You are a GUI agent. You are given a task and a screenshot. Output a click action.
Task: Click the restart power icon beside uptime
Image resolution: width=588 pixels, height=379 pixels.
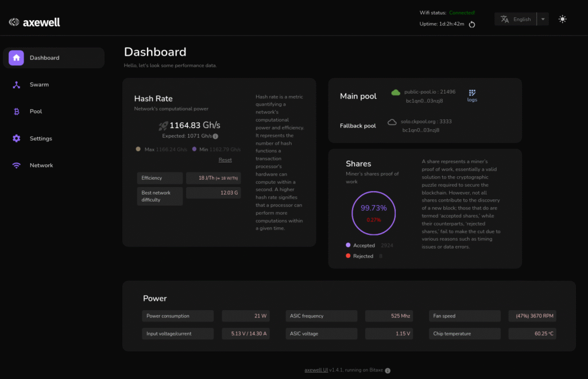tap(472, 24)
